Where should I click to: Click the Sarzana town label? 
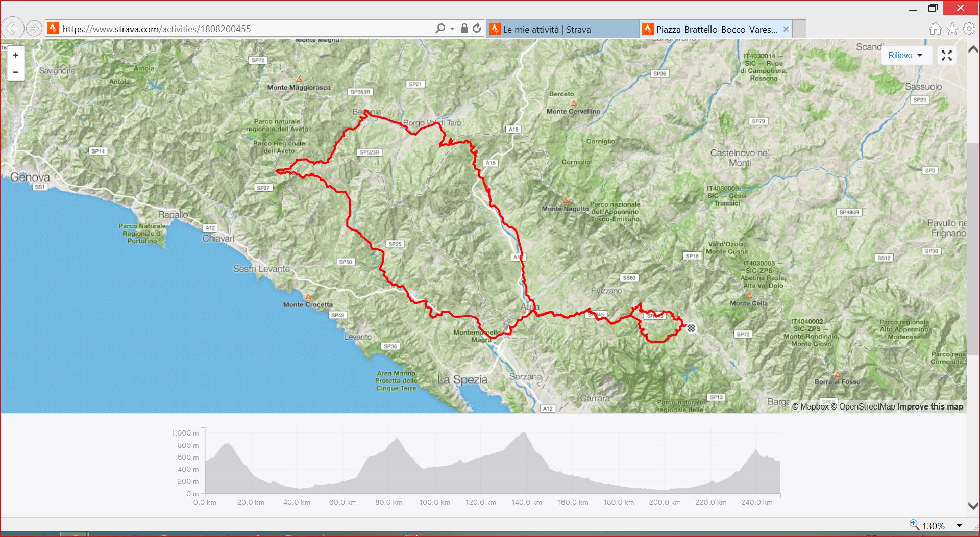coord(526,377)
